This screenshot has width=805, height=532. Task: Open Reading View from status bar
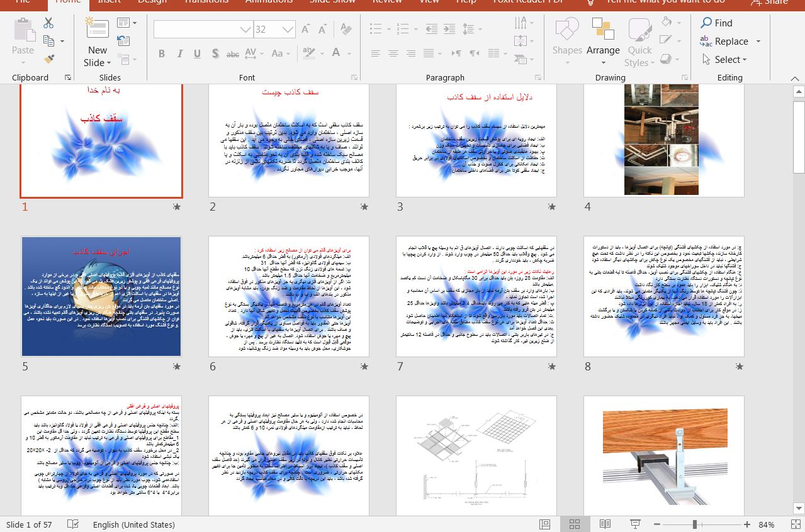(605, 524)
